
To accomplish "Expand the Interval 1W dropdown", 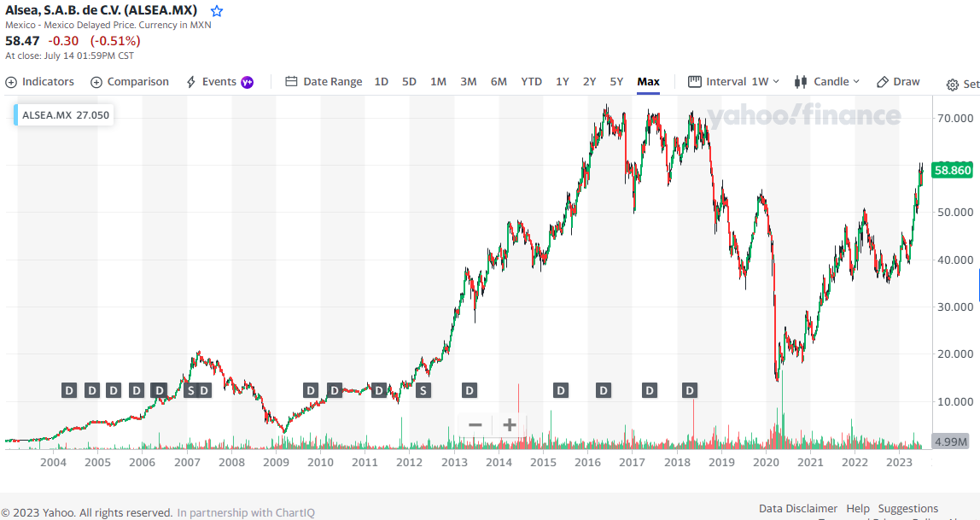I will click(x=734, y=82).
